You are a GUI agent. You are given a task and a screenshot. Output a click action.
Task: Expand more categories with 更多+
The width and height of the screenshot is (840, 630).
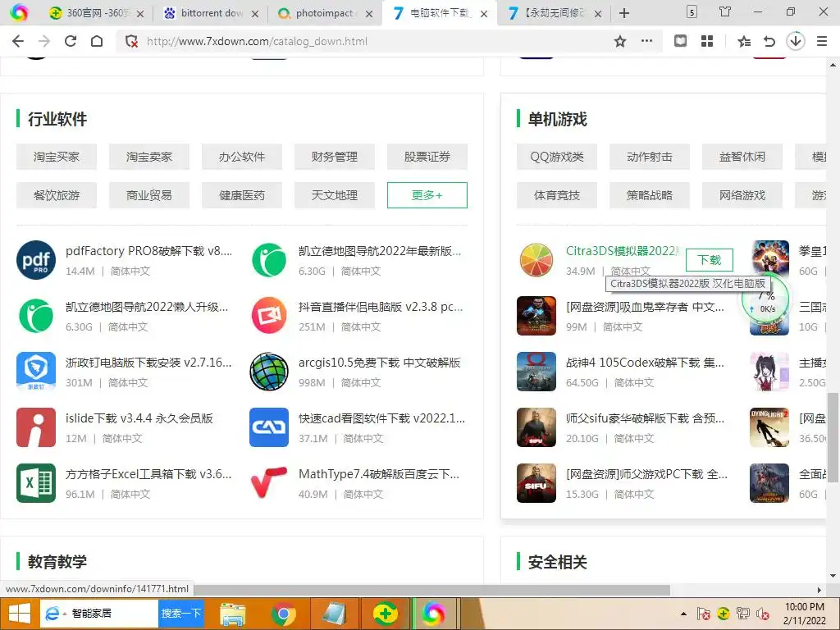tap(427, 195)
